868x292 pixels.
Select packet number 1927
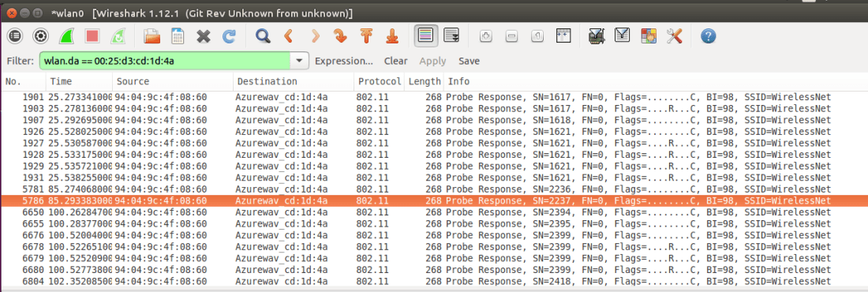(434, 143)
